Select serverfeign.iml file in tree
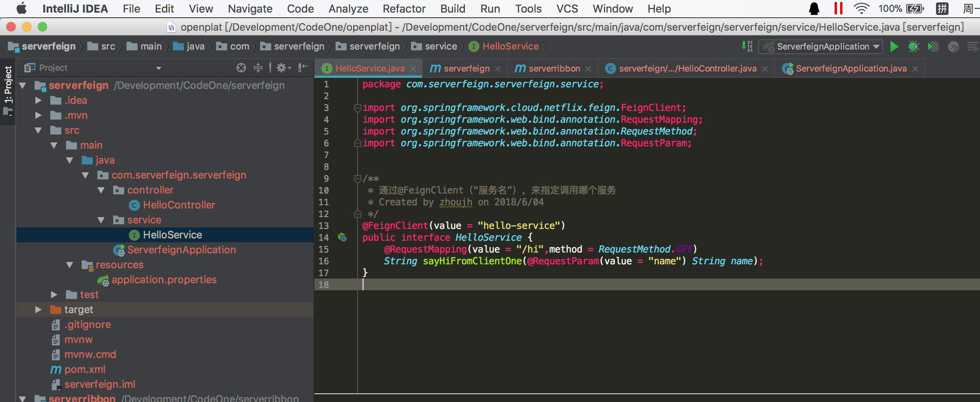The width and height of the screenshot is (980, 402). click(x=100, y=384)
